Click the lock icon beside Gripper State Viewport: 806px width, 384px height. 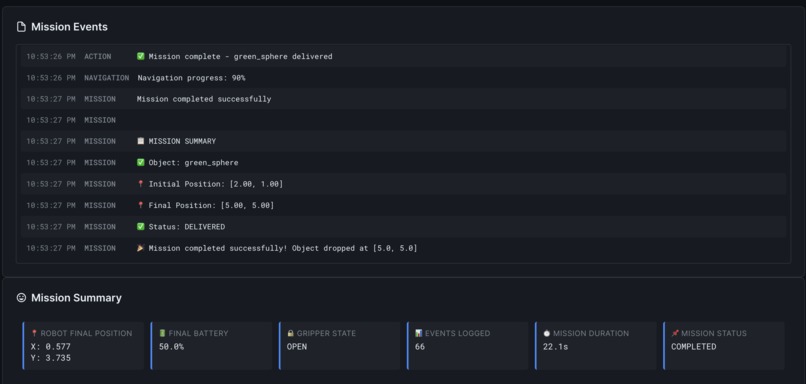[290, 333]
